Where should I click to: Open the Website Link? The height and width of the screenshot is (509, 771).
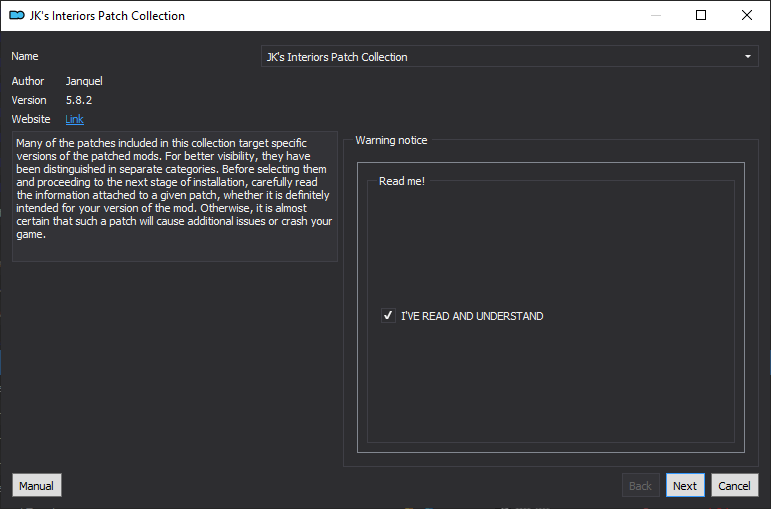[75, 119]
